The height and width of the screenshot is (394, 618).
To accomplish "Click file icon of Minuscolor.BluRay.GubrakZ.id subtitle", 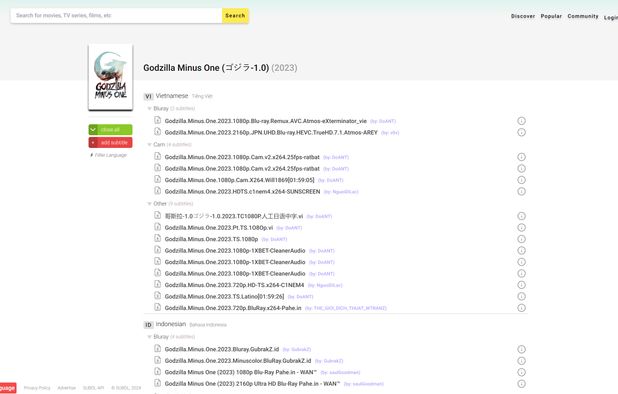I will coord(158,360).
